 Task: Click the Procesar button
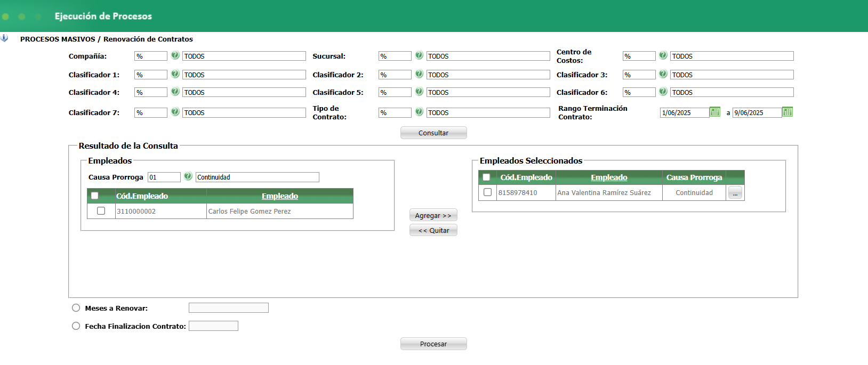pos(433,344)
